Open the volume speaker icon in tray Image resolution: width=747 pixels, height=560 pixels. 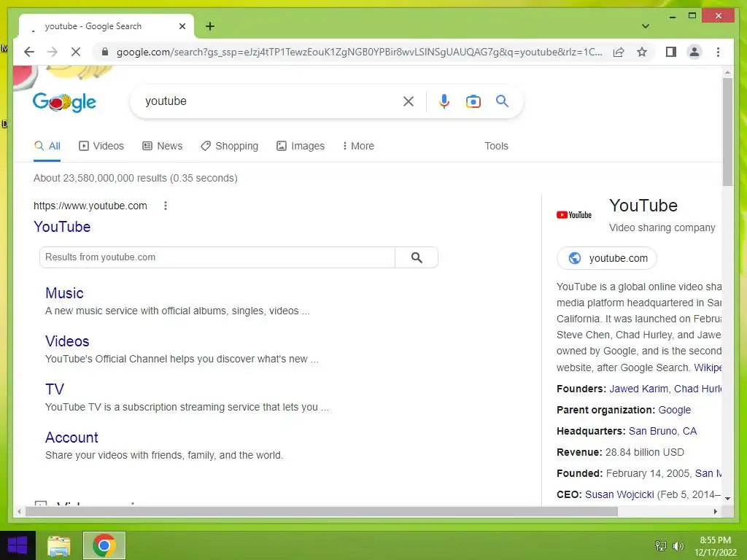(x=678, y=545)
